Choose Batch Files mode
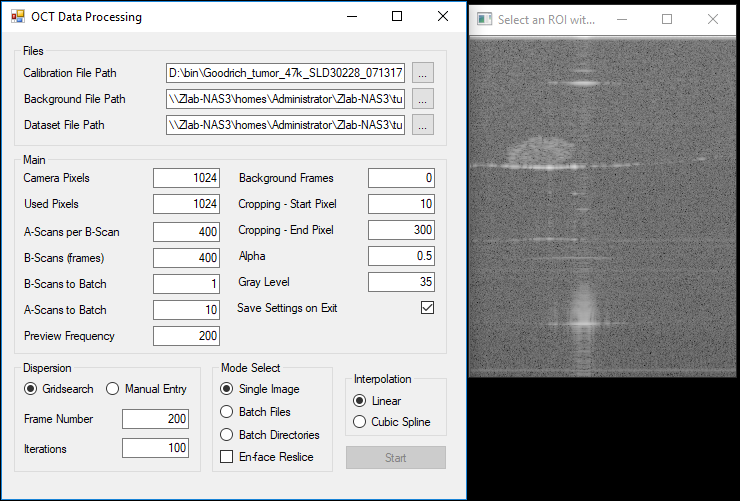This screenshot has height=501, width=740. pyautogui.click(x=227, y=412)
